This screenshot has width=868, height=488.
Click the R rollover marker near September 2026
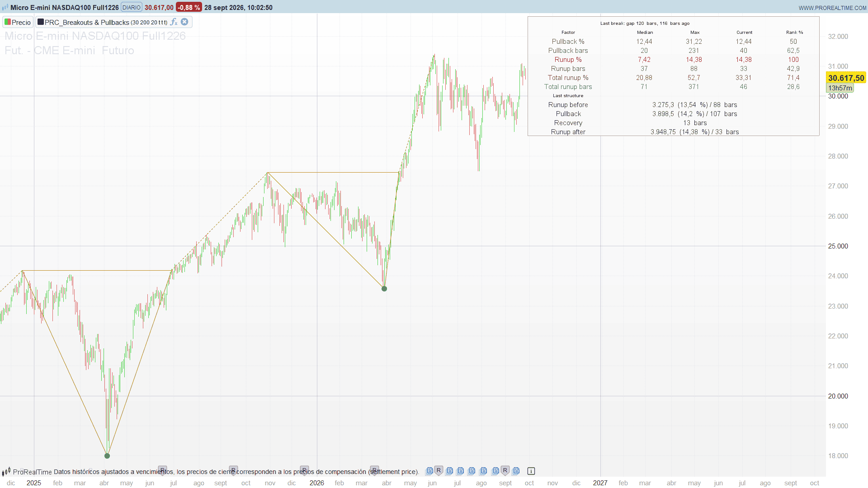tap(505, 470)
